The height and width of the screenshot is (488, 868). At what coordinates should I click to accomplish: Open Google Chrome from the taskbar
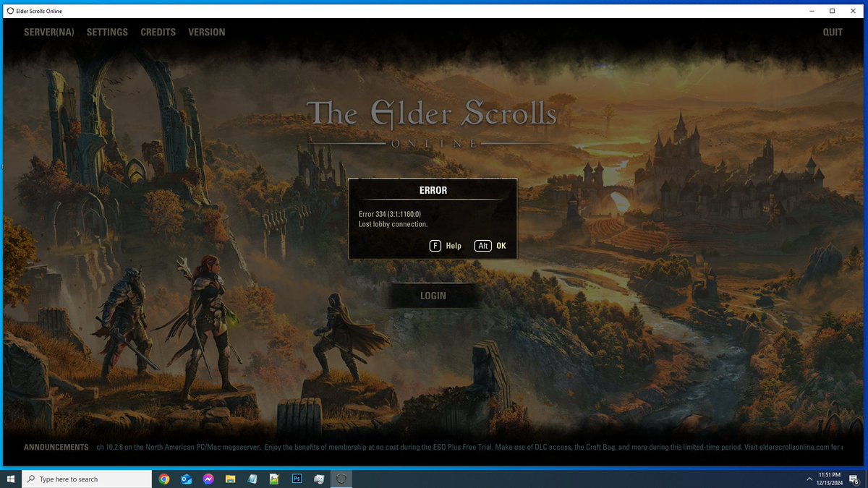(x=164, y=479)
